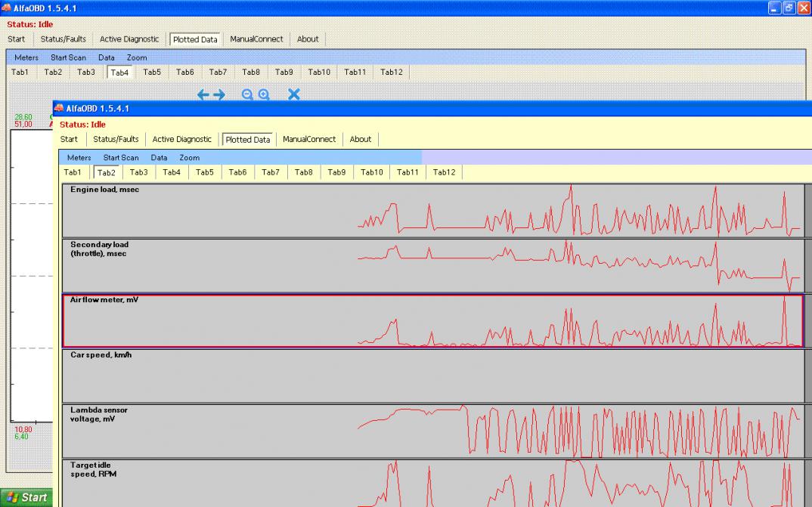Viewport: 812px width, 507px height.
Task: Click the zoom in magnifier icon
Action: 264,94
